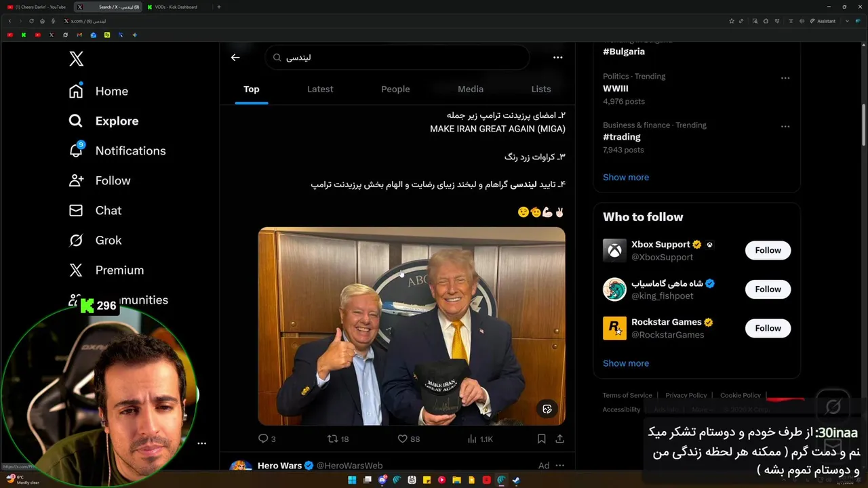Open the Kick bookmark in bookmarks bar
Viewport: 868px width, 488px height.
24,35
